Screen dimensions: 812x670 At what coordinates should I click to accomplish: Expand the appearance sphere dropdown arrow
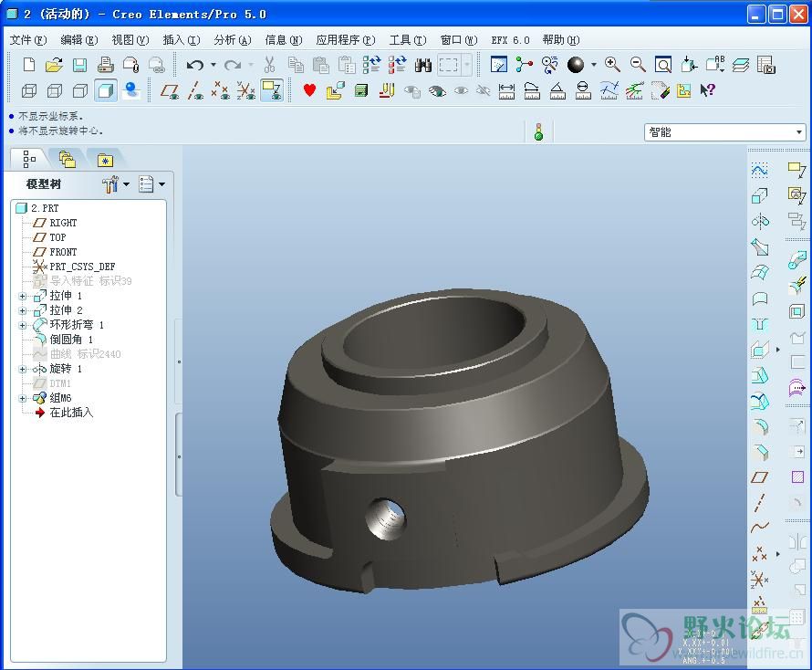point(594,65)
